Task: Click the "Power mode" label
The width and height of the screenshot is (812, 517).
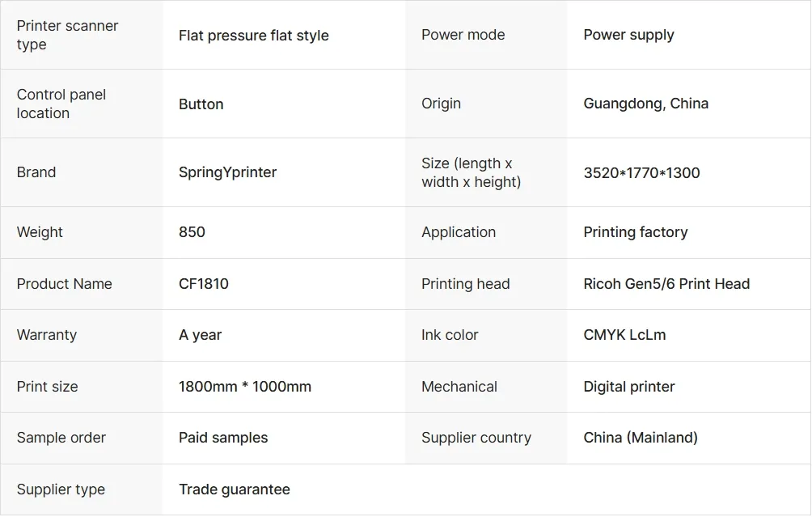Action: (463, 35)
